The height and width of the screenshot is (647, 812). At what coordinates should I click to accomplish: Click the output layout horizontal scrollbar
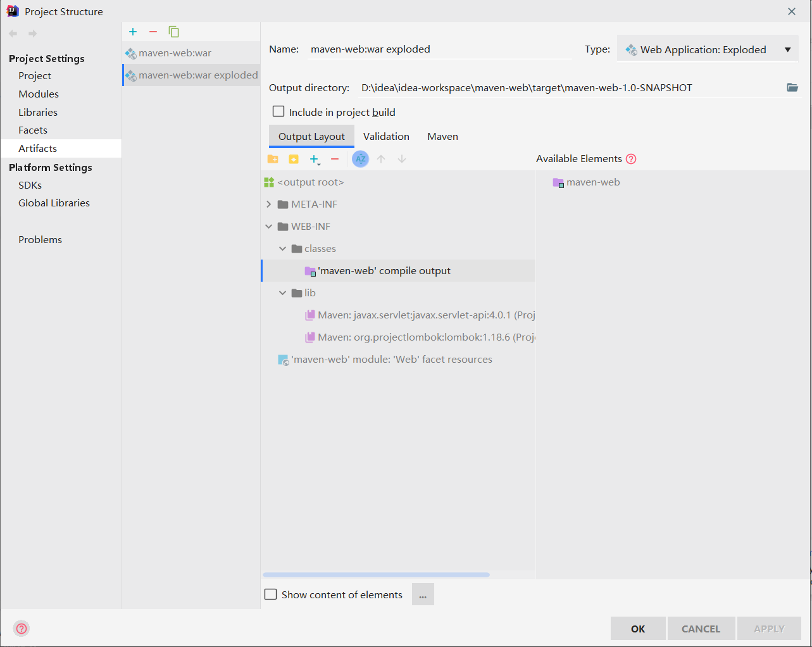pyautogui.click(x=376, y=575)
